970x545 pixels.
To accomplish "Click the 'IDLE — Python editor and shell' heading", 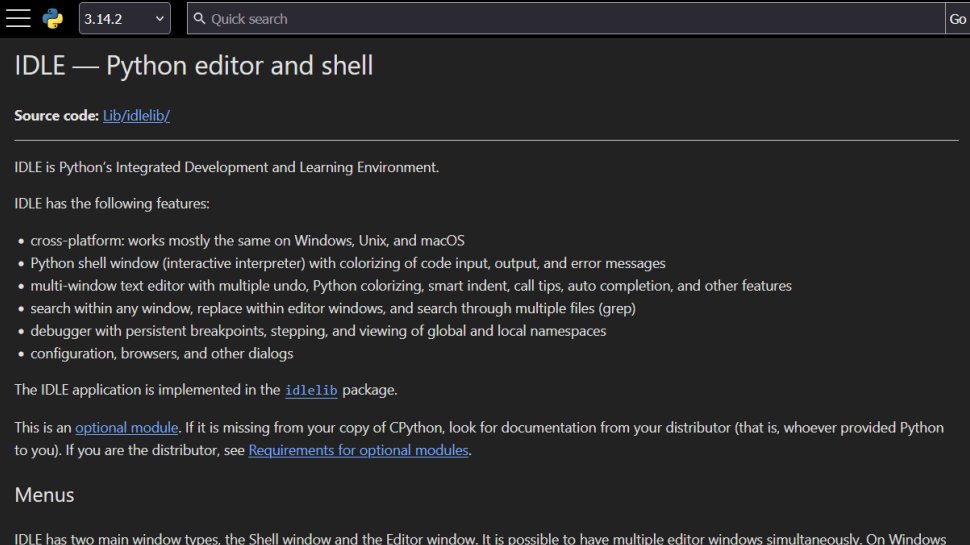I will coord(194,66).
